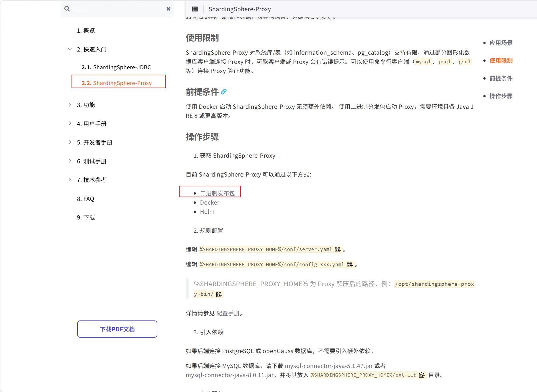Open the 9. 下载 page
The height and width of the screenshot is (392, 537).
pos(86,217)
